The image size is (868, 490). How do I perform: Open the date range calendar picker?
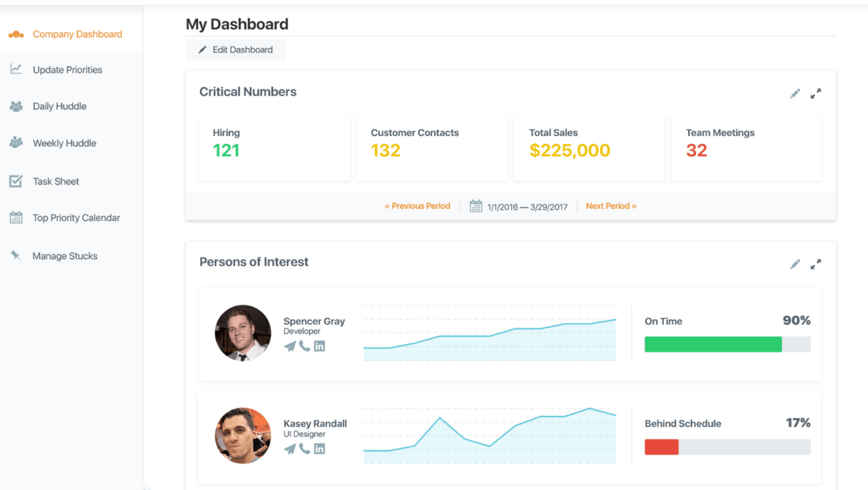tap(475, 206)
